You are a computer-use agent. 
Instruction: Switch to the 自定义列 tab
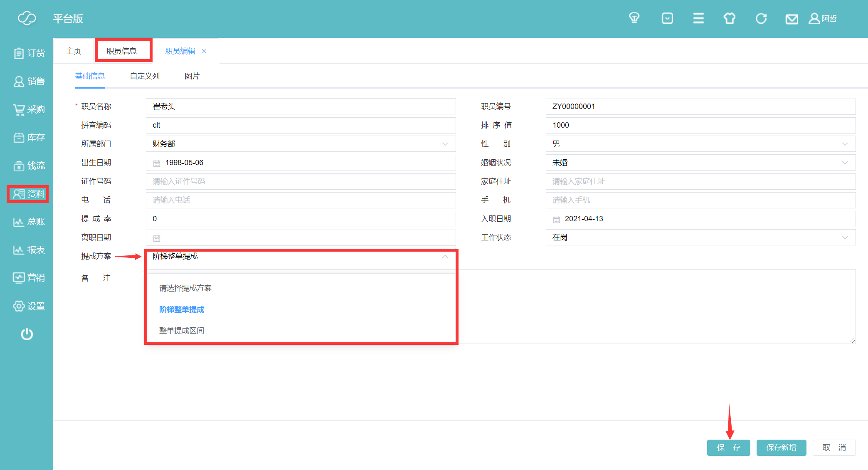click(145, 76)
